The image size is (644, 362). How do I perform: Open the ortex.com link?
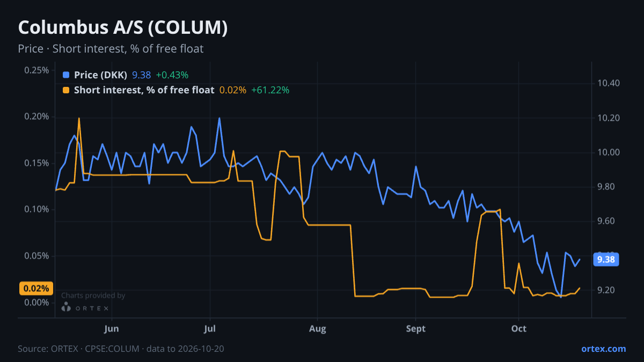pyautogui.click(x=603, y=349)
